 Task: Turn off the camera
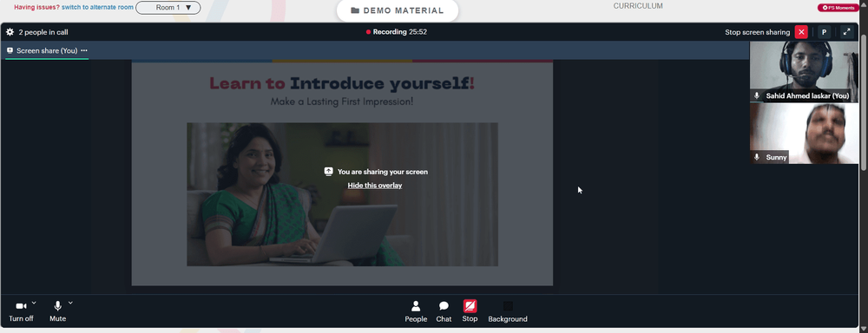pos(21,311)
